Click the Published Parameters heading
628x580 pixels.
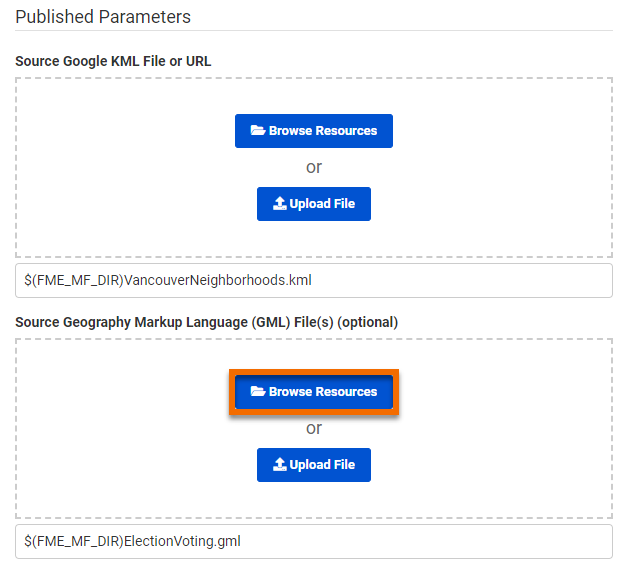[103, 17]
